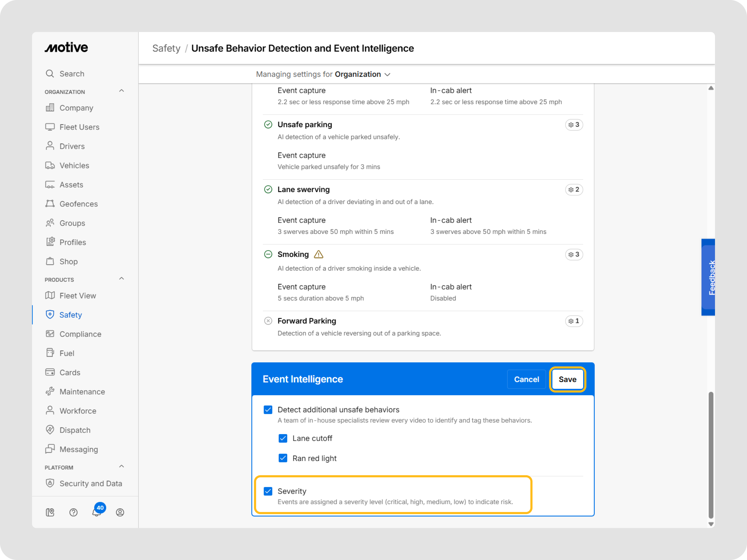Click the Smoking warning triangle icon
Viewport: 747px width, 560px height.
pyautogui.click(x=319, y=254)
